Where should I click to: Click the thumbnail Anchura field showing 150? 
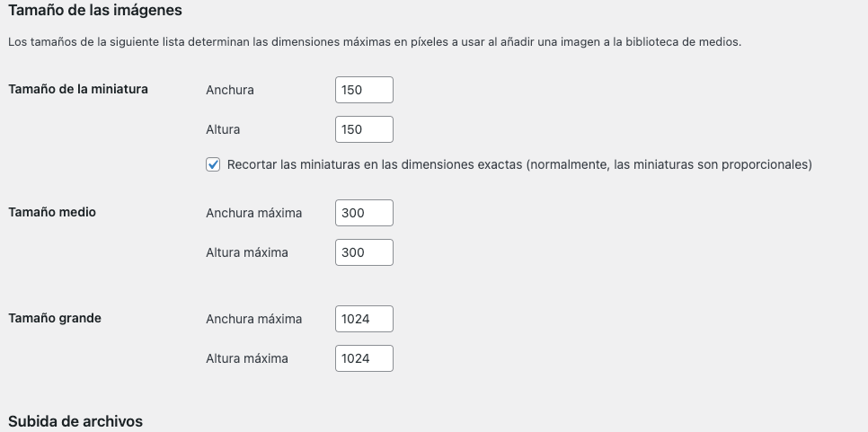point(364,90)
